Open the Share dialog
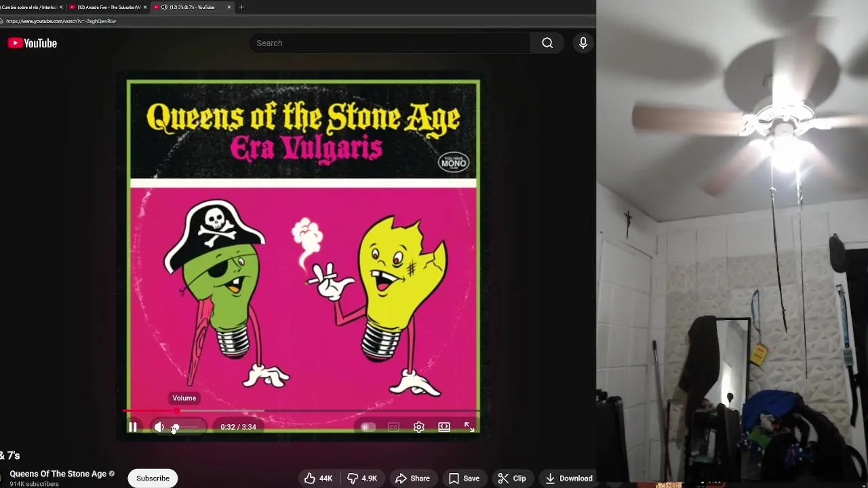 (x=413, y=479)
